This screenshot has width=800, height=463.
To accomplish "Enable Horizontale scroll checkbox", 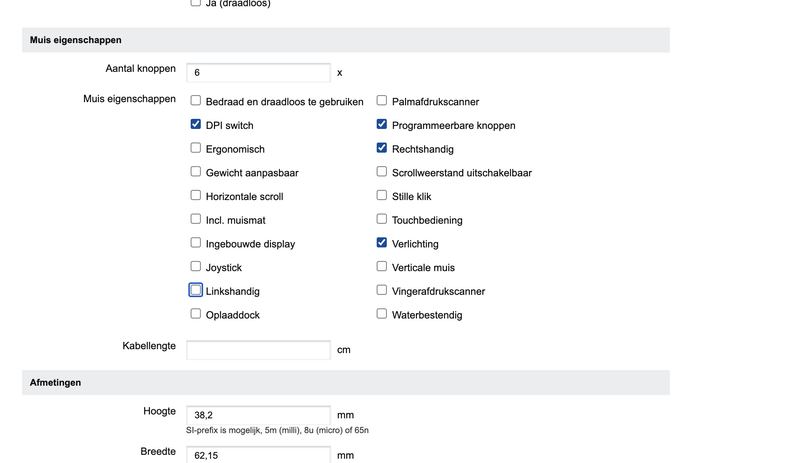I will 196,196.
